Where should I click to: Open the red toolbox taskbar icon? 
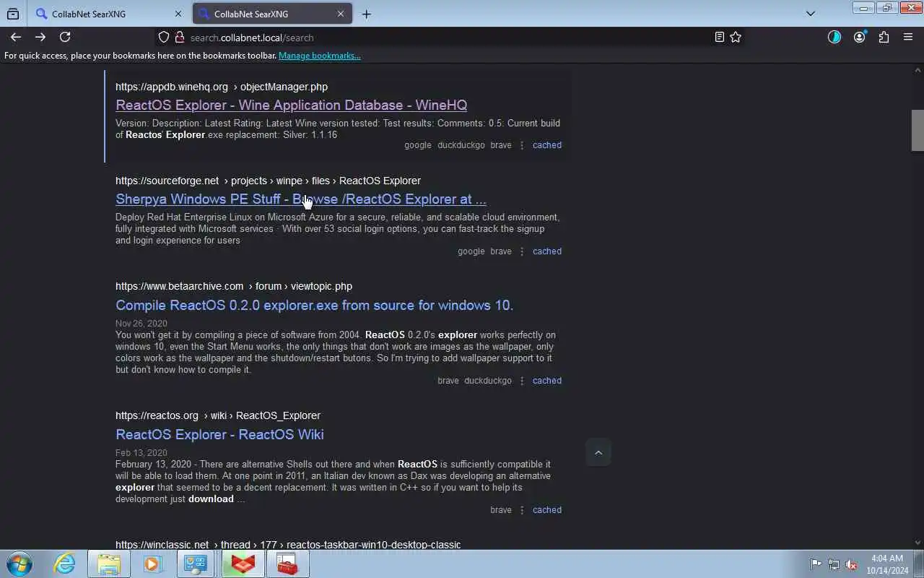click(x=287, y=564)
